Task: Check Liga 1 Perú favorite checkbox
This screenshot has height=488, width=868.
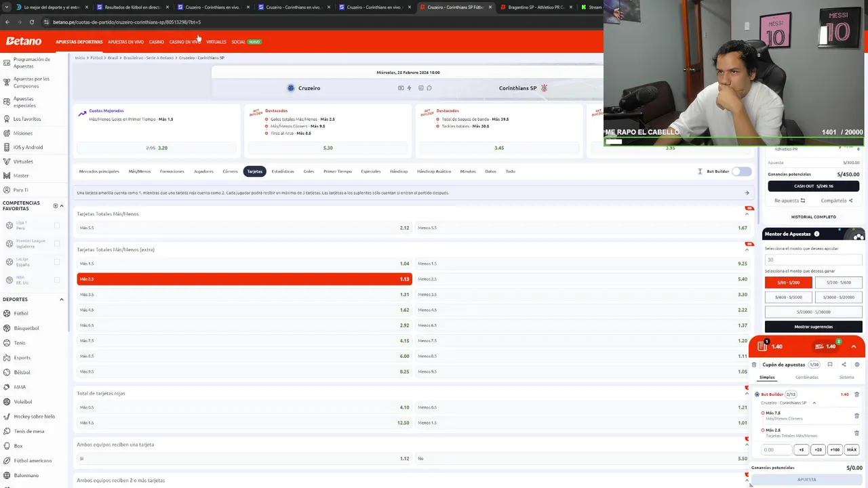Action: (57, 226)
